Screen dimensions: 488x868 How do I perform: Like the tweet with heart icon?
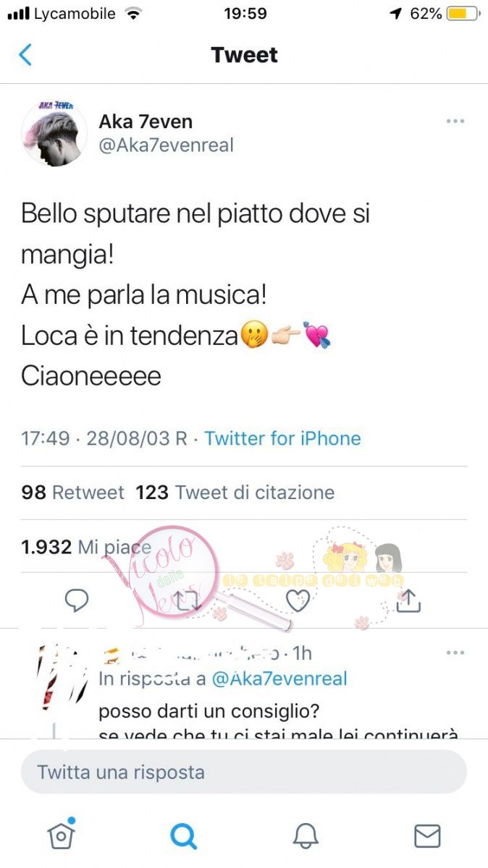(298, 600)
